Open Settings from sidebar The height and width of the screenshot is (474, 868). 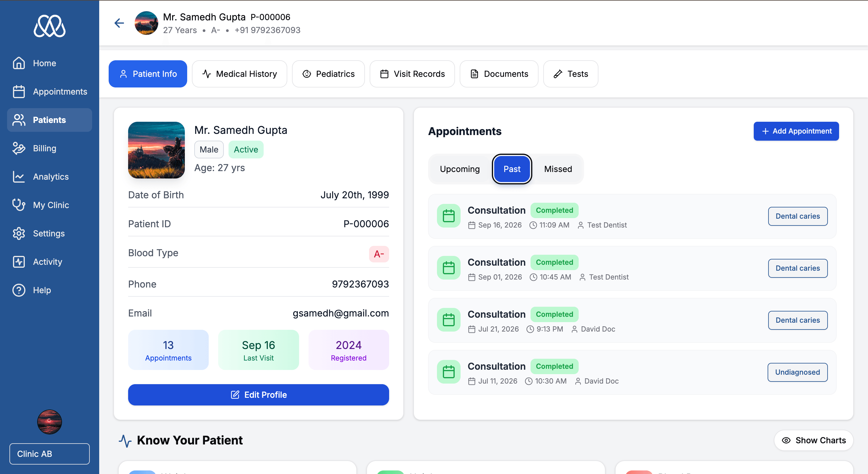50,233
